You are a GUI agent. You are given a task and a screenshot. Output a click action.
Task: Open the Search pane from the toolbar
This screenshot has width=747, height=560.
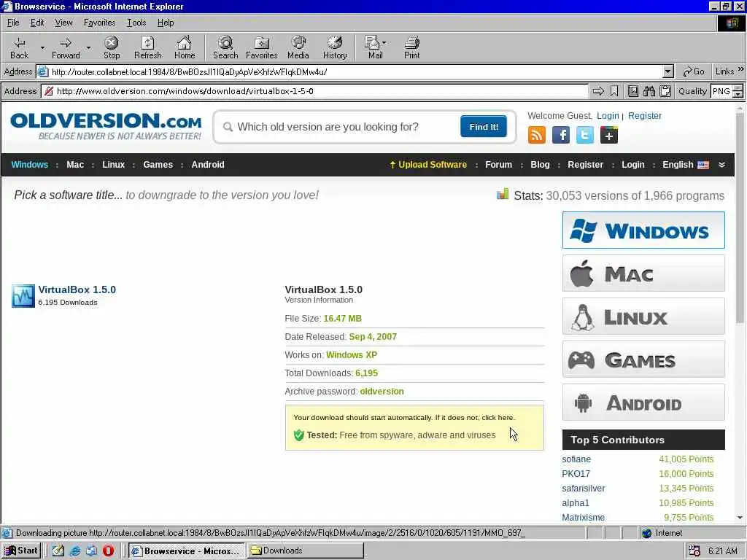click(x=225, y=47)
